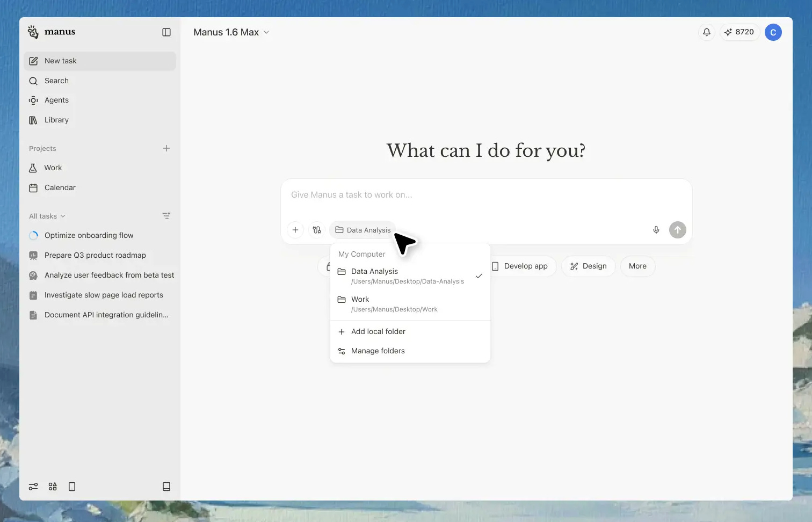Open Analyze user feedback from beta test
This screenshot has height=522, width=812.
point(100,275)
